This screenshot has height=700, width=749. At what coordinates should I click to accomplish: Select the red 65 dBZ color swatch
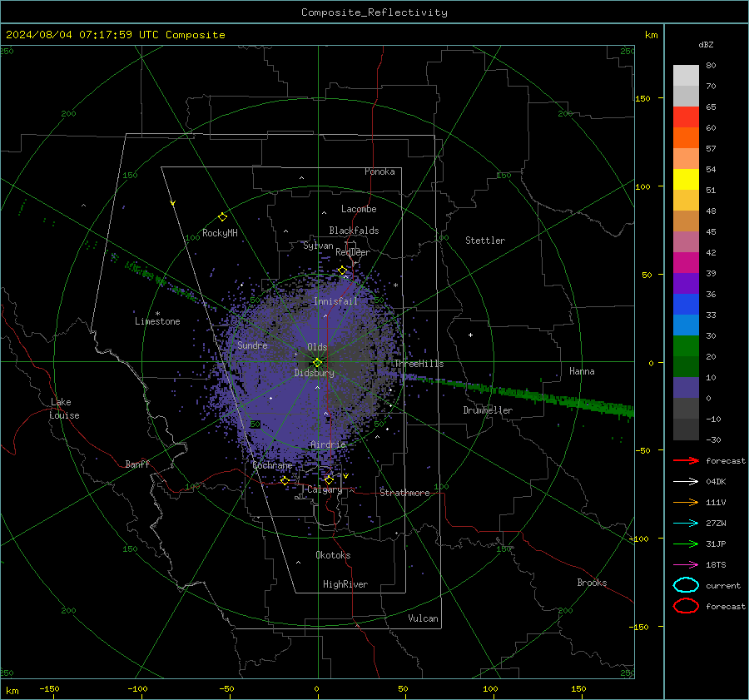coord(686,117)
